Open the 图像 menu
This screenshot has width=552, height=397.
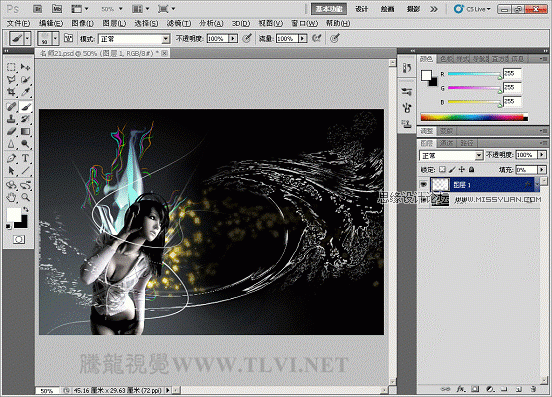tap(82, 23)
